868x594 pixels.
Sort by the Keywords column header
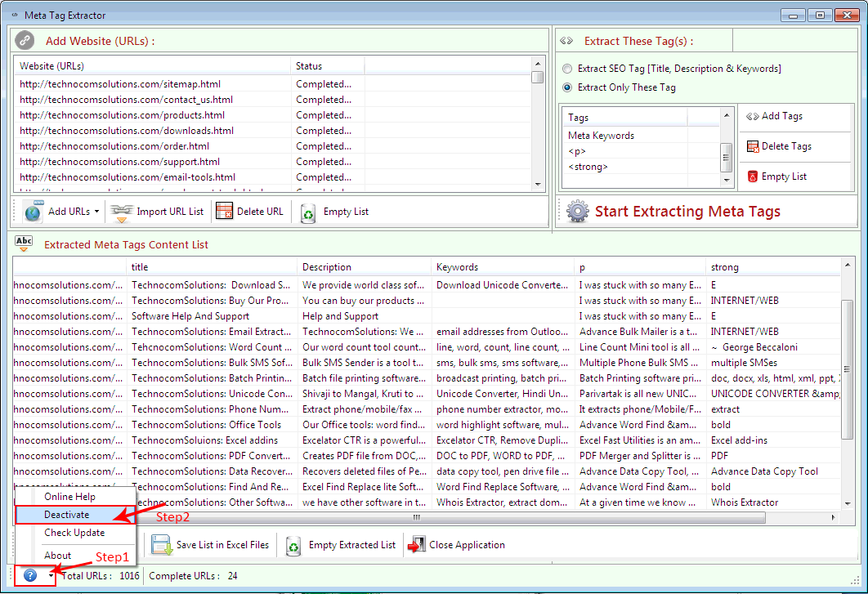(x=503, y=267)
